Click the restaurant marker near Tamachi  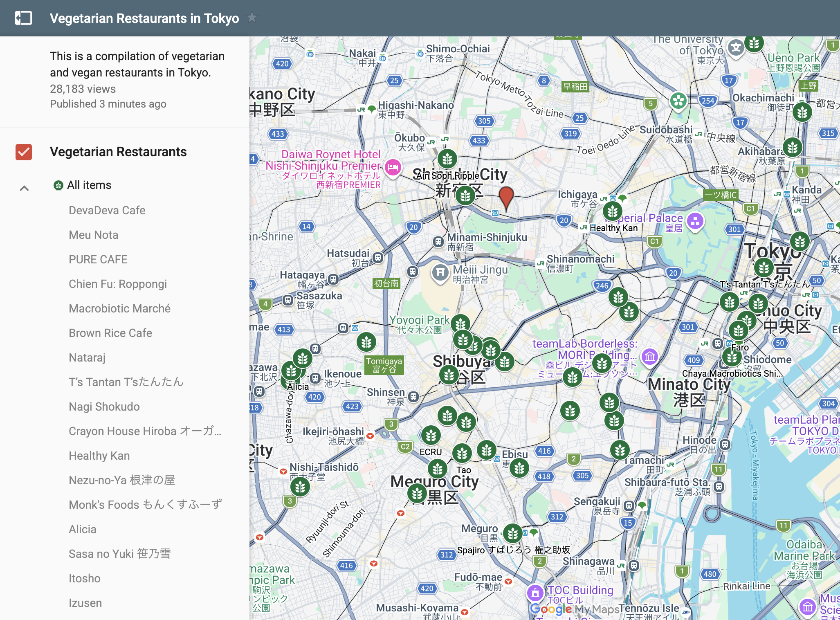point(620,450)
